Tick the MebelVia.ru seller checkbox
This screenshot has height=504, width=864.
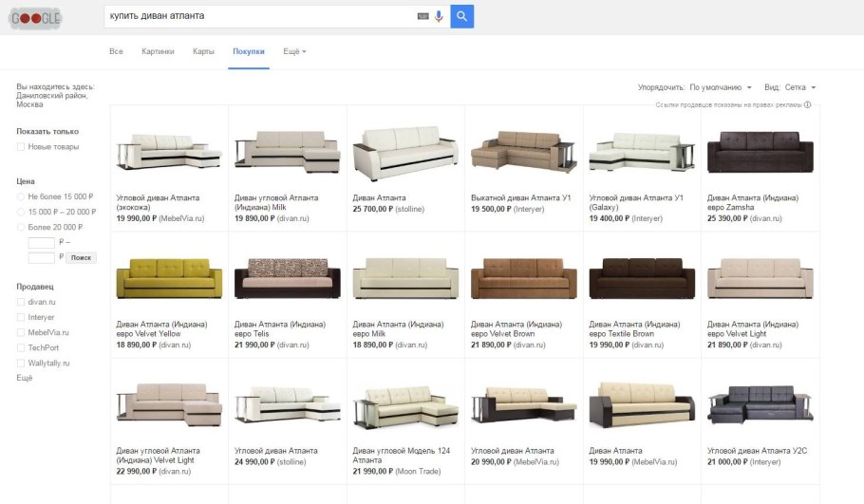coord(21,333)
